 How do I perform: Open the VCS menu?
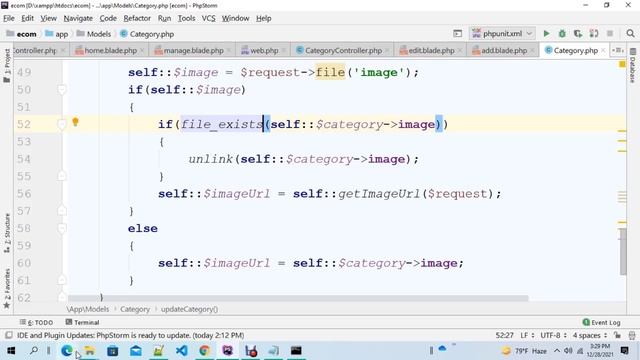208,18
